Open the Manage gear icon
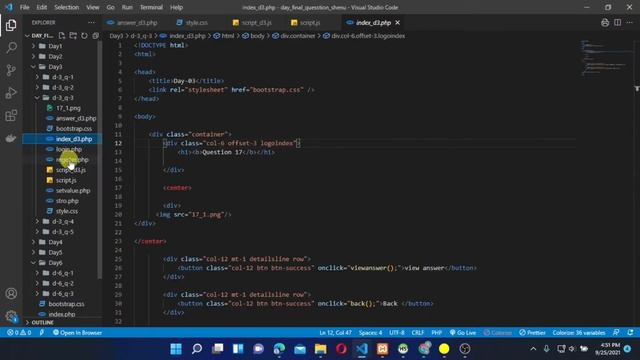 click(11, 316)
